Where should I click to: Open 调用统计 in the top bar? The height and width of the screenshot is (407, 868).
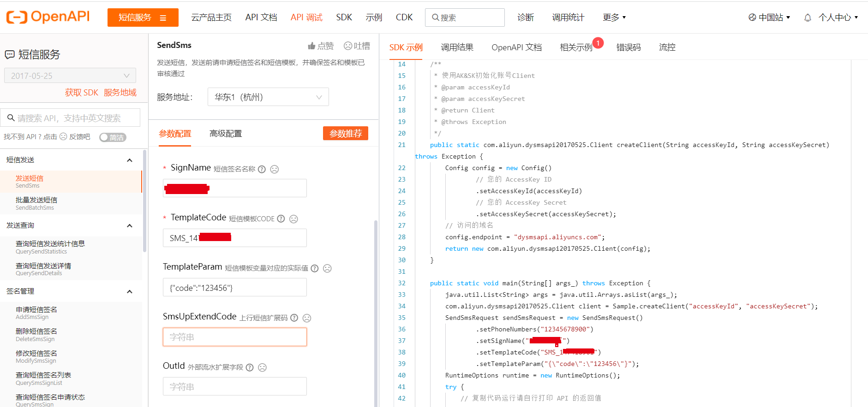pos(568,18)
